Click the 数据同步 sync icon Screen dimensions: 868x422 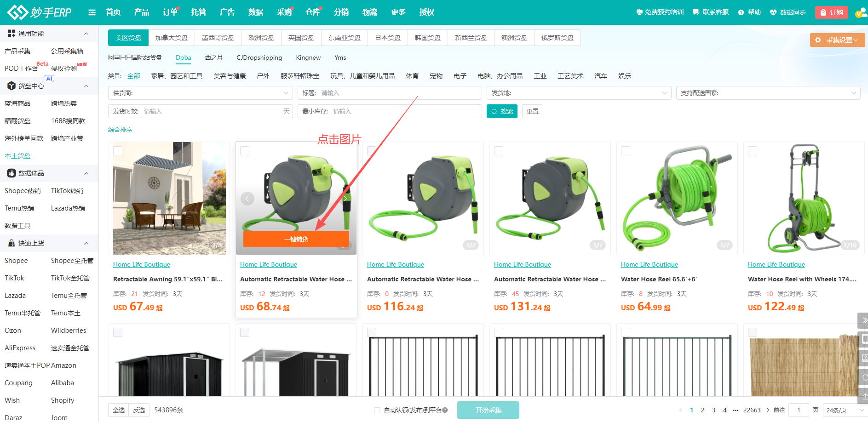(773, 12)
